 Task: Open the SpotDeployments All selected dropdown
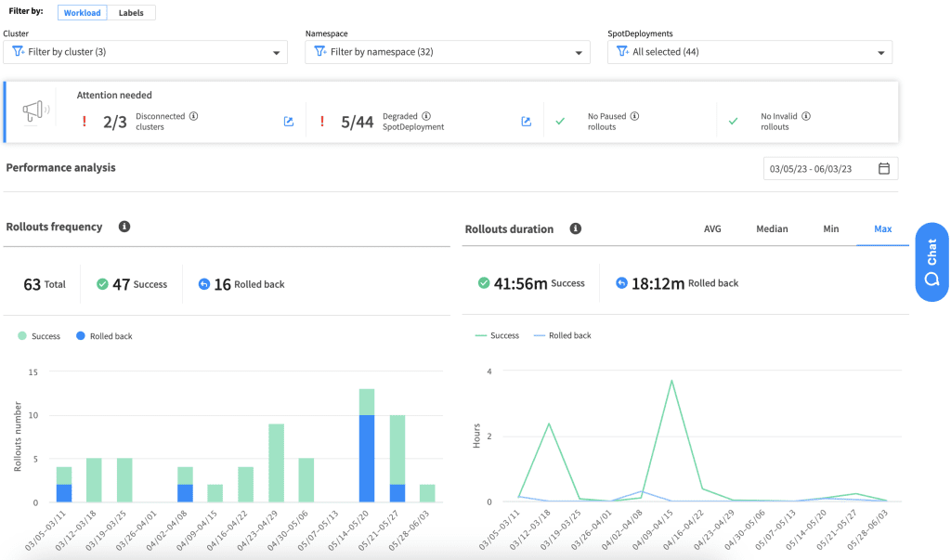tap(749, 52)
